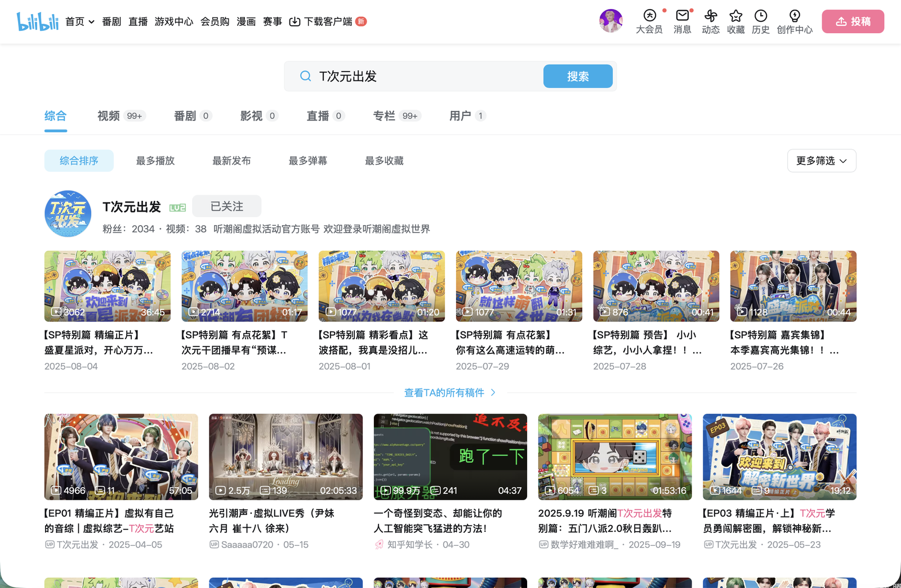The width and height of the screenshot is (901, 588).
Task: Open the 01:17 有点花絮 video thumbnail
Action: click(x=244, y=286)
